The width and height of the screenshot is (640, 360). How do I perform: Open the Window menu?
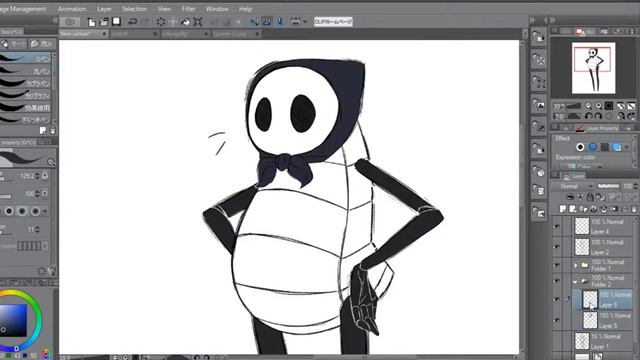pos(217,9)
